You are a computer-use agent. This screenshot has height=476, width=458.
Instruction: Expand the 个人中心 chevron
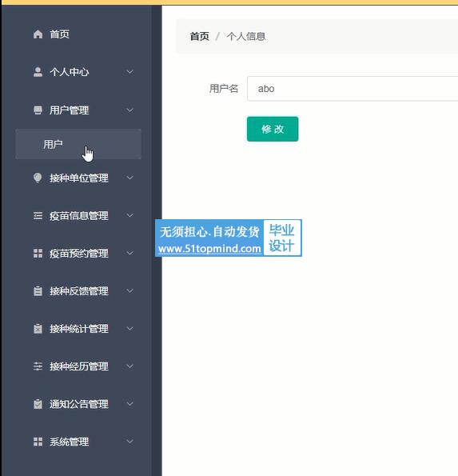point(129,72)
